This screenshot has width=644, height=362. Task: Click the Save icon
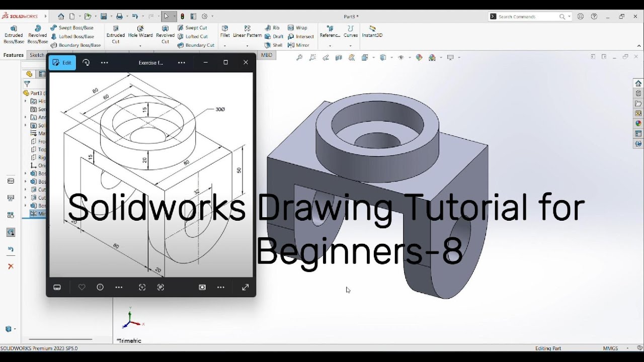pyautogui.click(x=103, y=16)
